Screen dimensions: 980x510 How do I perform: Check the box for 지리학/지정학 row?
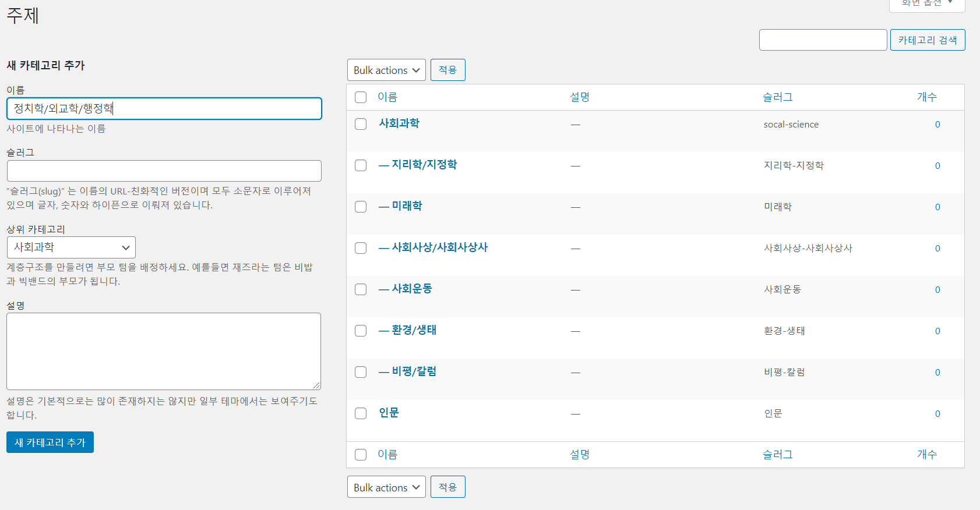click(361, 165)
